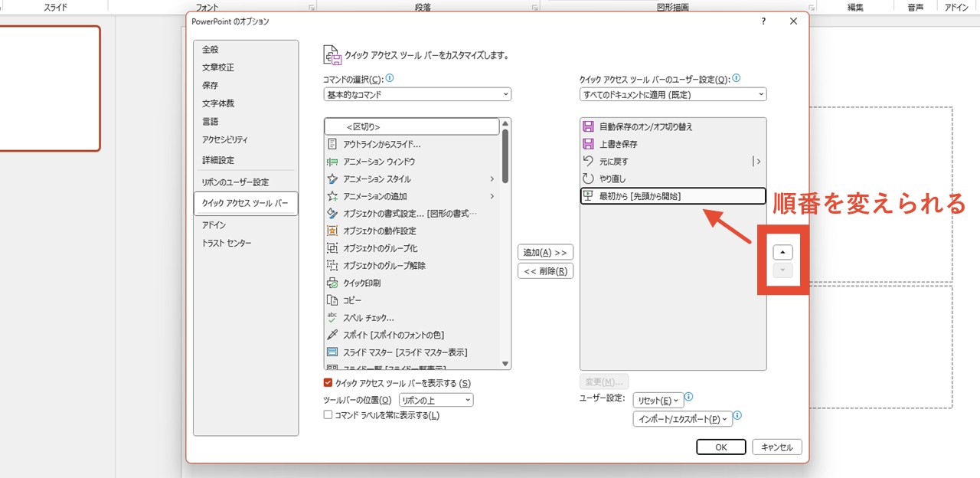Click the 最初から slideshow icon
This screenshot has width=980, height=478.
coord(588,196)
